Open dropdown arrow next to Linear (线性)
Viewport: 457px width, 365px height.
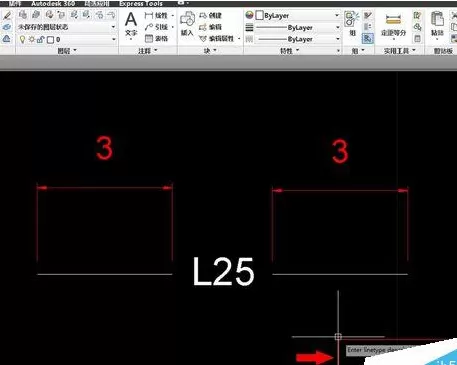173,16
